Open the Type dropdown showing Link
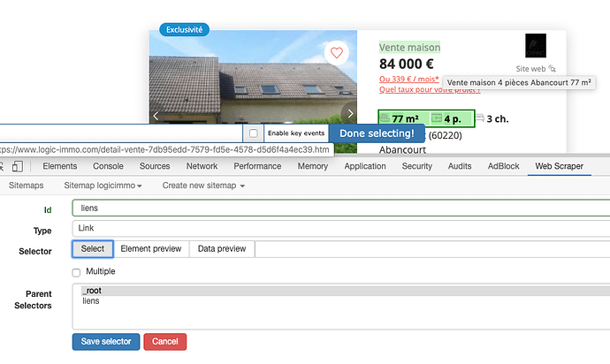Viewport: 610px width, 364px height. tap(340, 228)
